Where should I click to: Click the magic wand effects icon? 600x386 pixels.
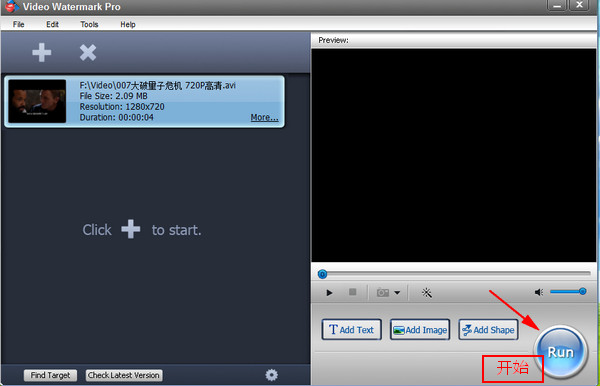click(x=427, y=293)
